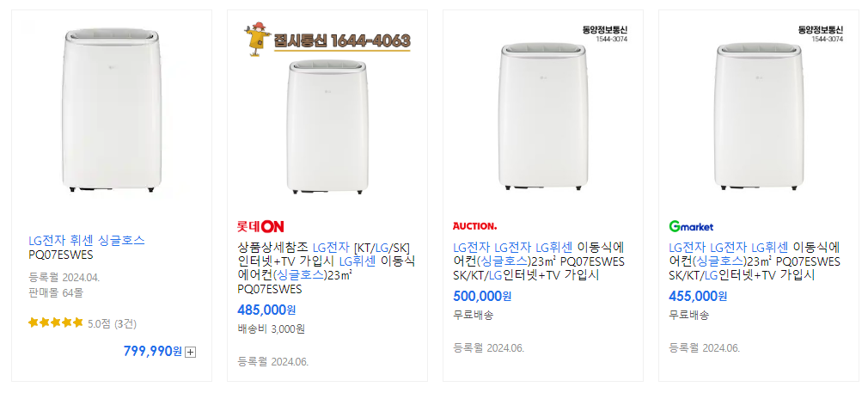The width and height of the screenshot is (868, 393).
Task: Click the 점시통신 1644-4063 banner logo
Action: tap(327, 40)
